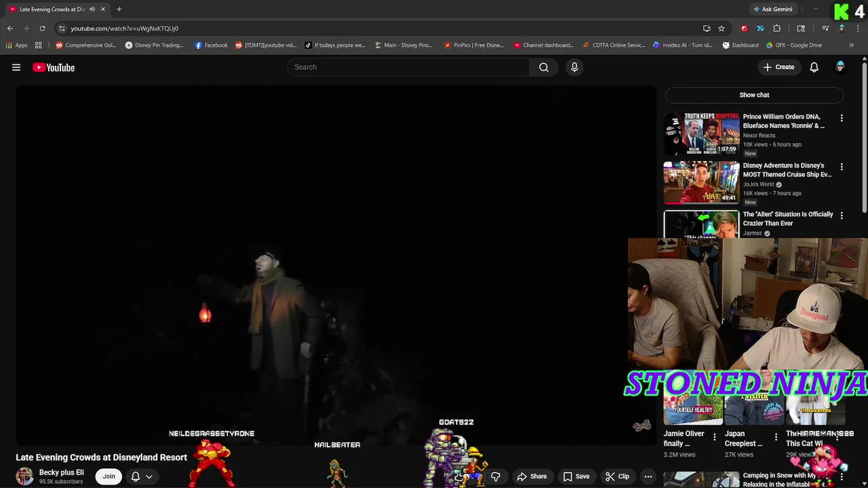
Task: Open Main - Disney Pins bookmark
Action: coord(403,45)
